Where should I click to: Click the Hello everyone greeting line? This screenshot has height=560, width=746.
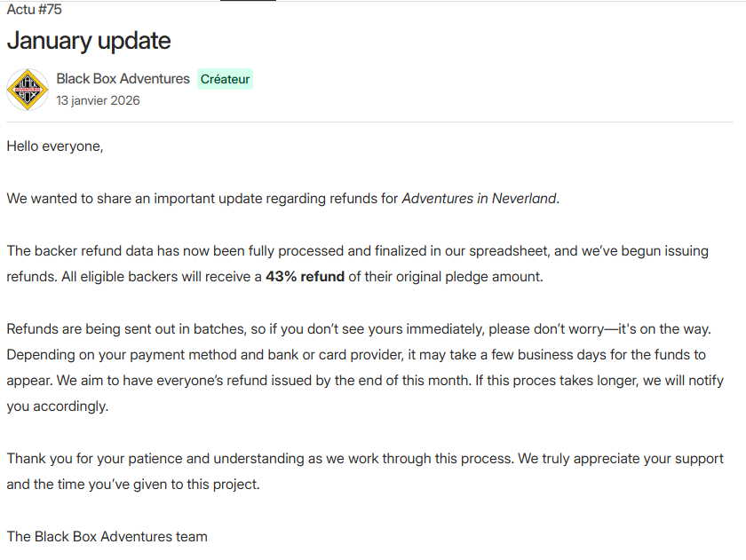(55, 146)
